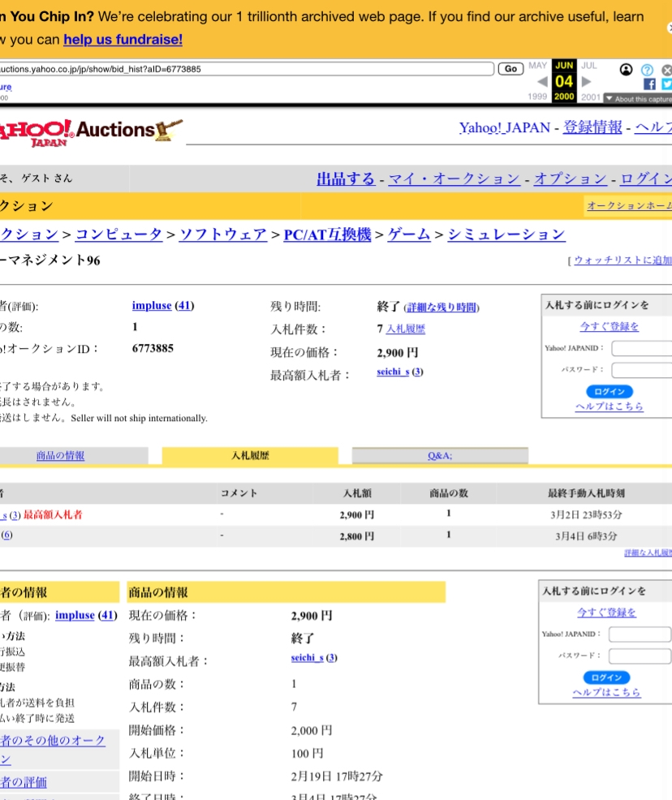Image resolution: width=672 pixels, height=800 pixels.
Task: Click the 2,800 円 bid amount cell
Action: click(356, 537)
